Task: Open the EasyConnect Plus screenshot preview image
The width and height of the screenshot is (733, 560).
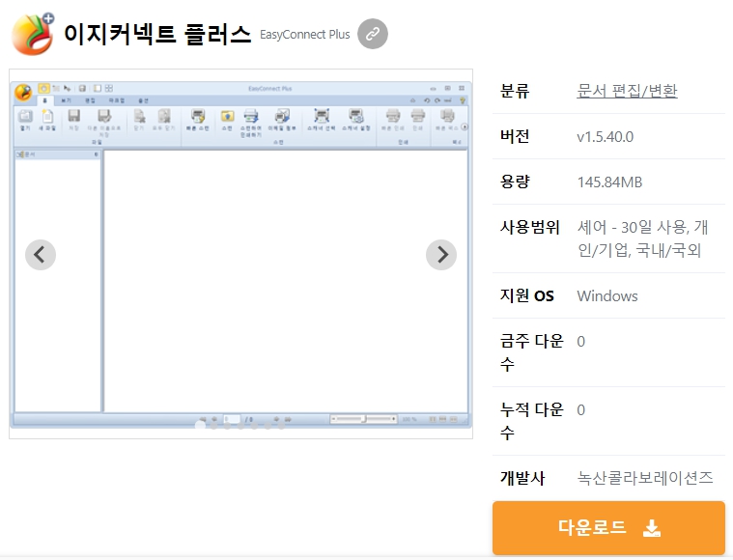Action: pyautogui.click(x=240, y=254)
